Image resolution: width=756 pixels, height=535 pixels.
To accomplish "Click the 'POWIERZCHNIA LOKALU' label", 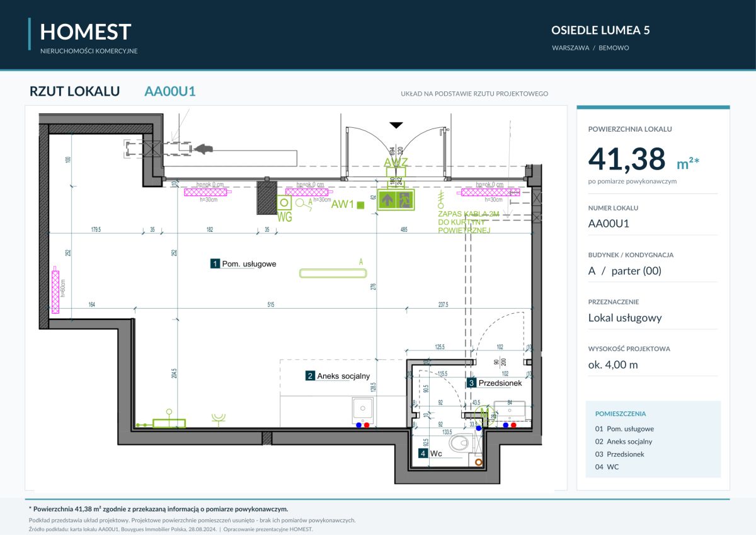I will 630,129.
